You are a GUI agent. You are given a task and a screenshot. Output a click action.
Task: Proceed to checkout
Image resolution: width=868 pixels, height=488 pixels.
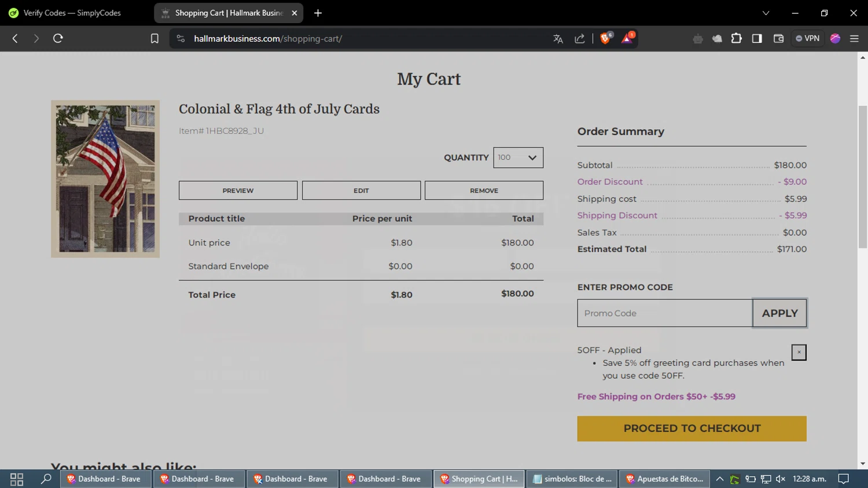pos(692,428)
